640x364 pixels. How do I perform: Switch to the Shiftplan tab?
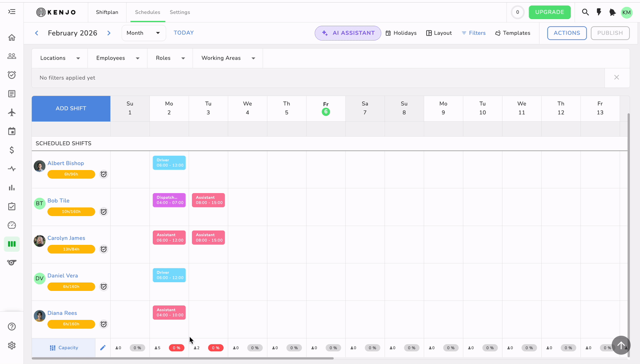tap(107, 12)
